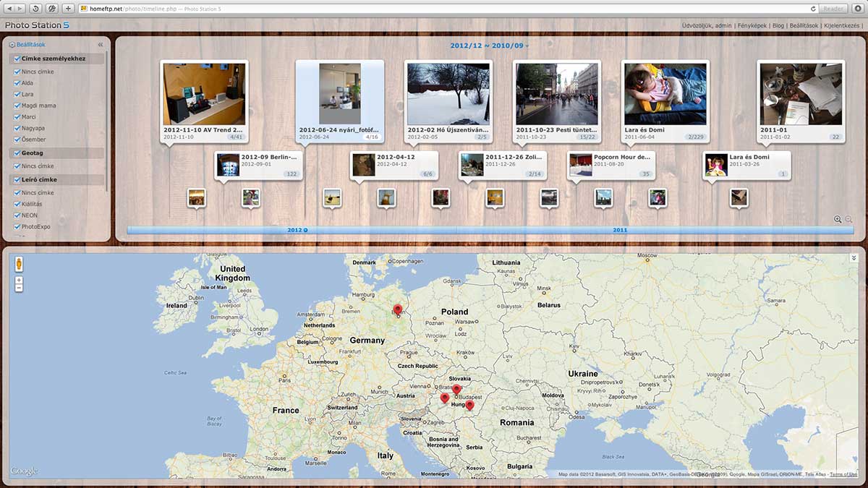The height and width of the screenshot is (488, 868).
Task: Click the Google logo on the map
Action: [x=24, y=471]
